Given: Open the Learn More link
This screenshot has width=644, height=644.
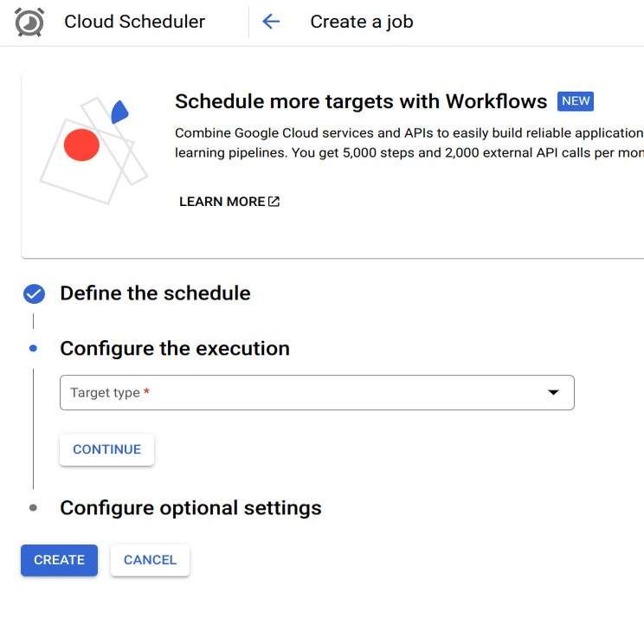Looking at the screenshot, I should coord(222,202).
